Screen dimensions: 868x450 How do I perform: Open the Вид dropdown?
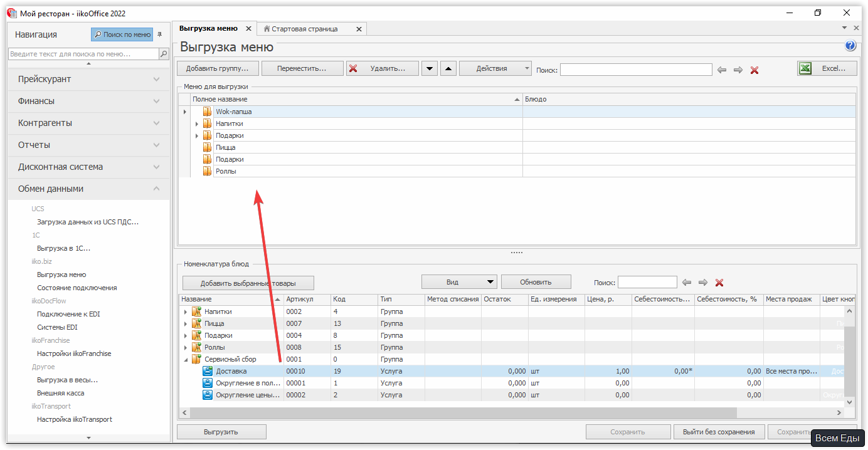tap(459, 282)
